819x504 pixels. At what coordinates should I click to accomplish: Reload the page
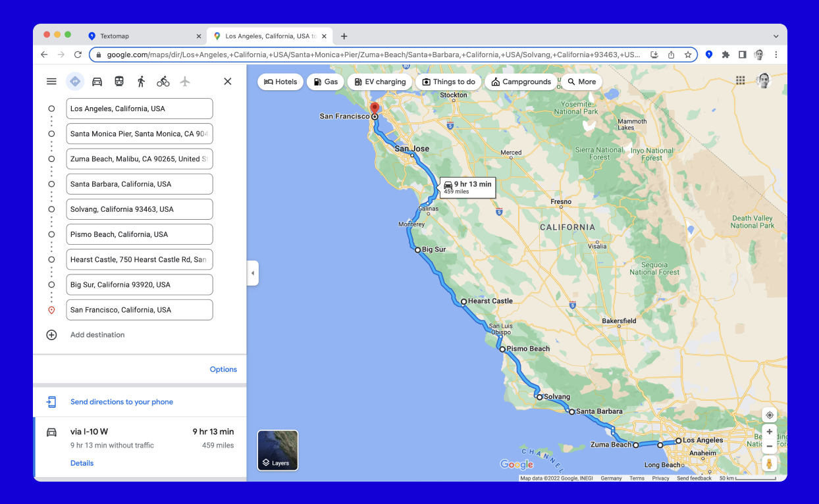78,55
